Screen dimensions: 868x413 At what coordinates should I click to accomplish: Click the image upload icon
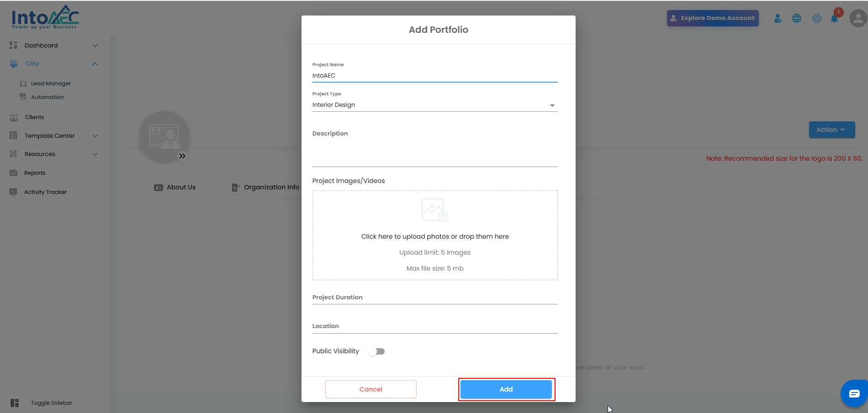point(434,210)
